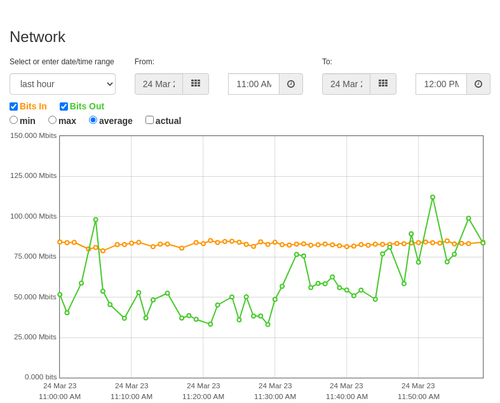This screenshot has width=500, height=403.
Task: Click the From date field 24 Mar
Action: pos(159,84)
